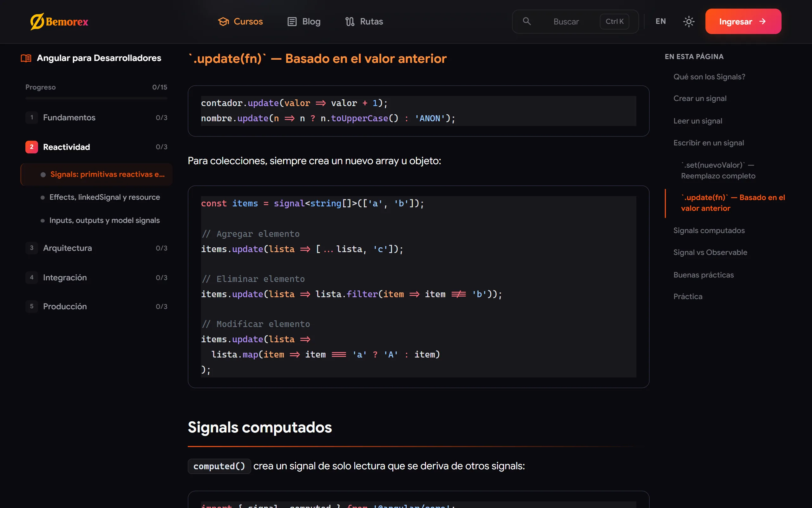Toggle the light/dark theme sun icon
The width and height of the screenshot is (812, 508).
689,22
